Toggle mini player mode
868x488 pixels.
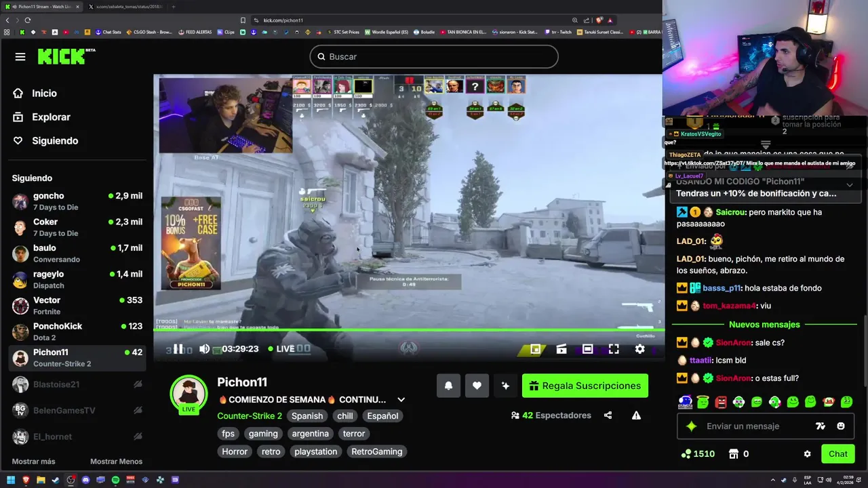coord(536,349)
